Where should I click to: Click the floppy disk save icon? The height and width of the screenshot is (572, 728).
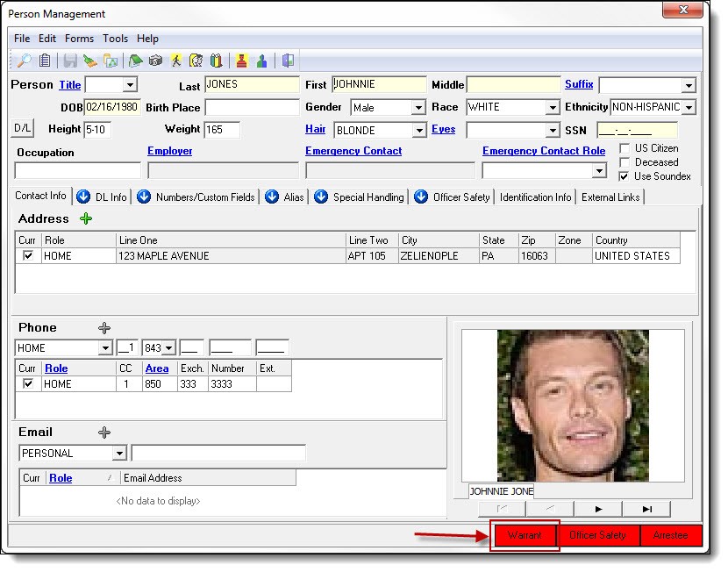pyautogui.click(x=69, y=61)
